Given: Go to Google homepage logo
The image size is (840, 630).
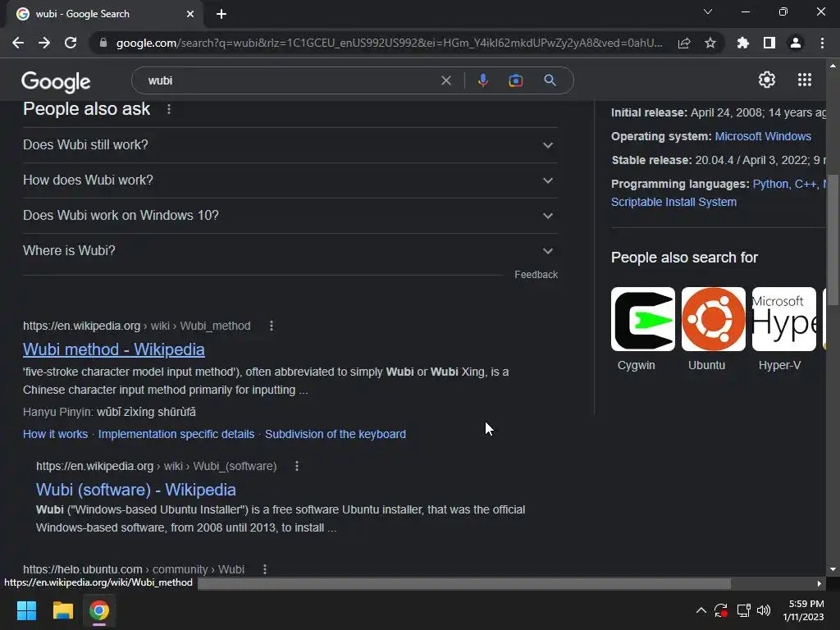Looking at the screenshot, I should (56, 81).
